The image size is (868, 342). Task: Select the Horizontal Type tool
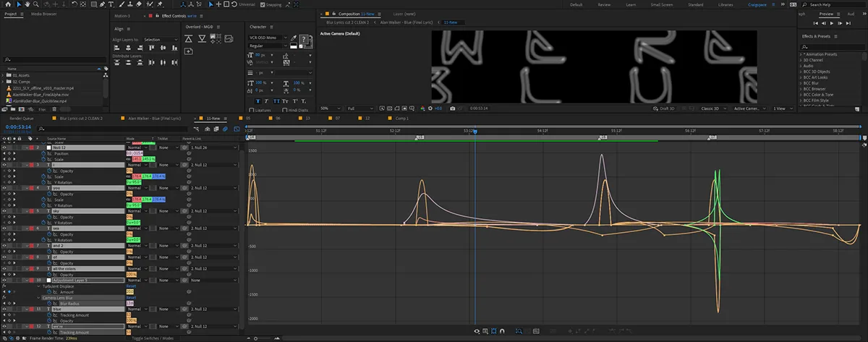111,4
